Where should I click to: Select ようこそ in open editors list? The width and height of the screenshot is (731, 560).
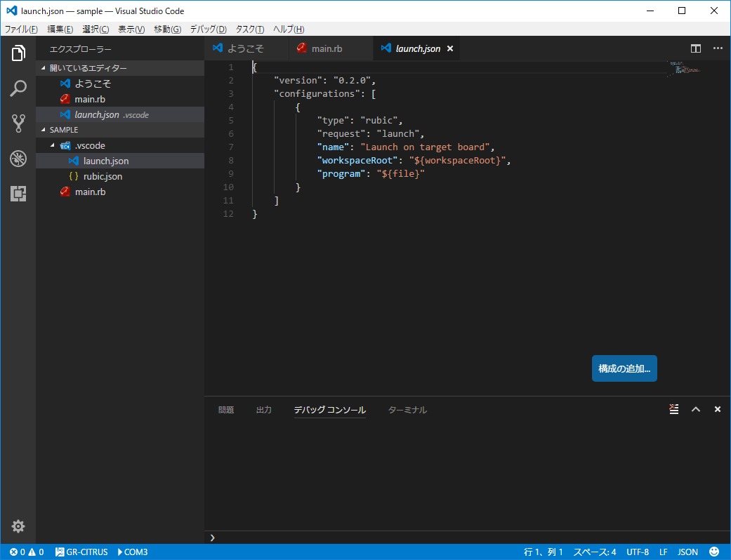click(x=120, y=84)
